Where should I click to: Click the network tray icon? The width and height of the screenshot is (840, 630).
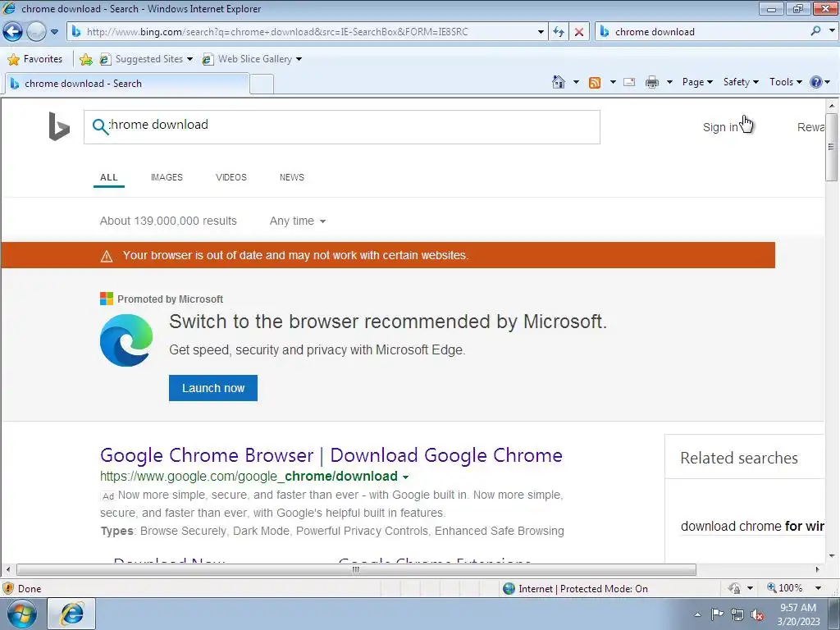point(737,614)
